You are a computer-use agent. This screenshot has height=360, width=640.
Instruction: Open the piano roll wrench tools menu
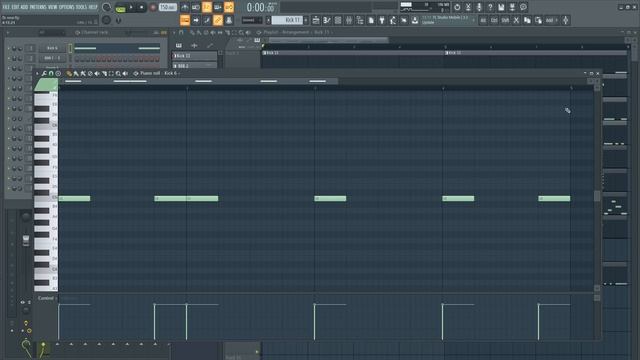tap(44, 73)
